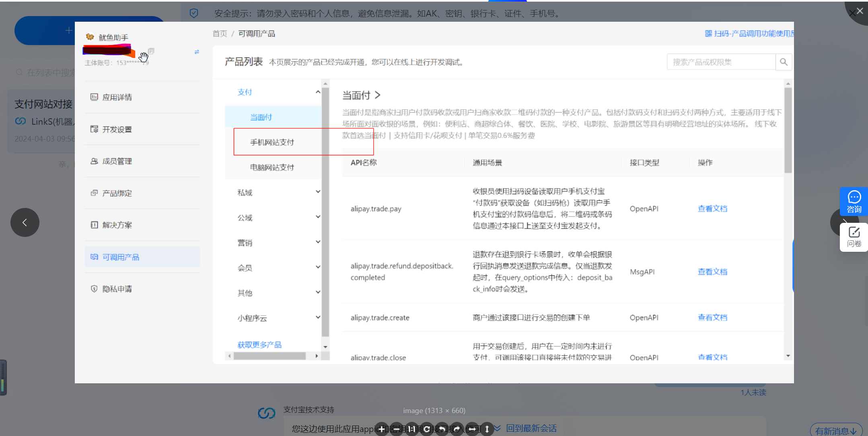Screen dimensions: 868x436
Task: Open the 问卷 survey icon
Action: click(854, 237)
